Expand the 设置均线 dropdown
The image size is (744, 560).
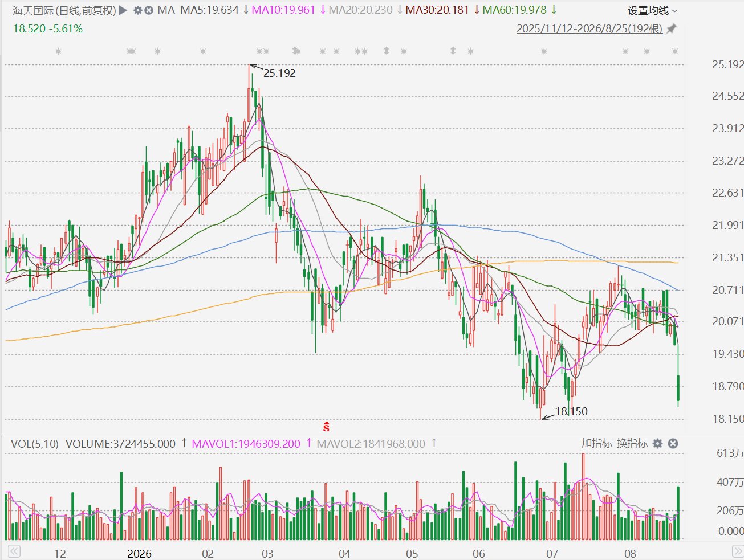[x=653, y=11]
